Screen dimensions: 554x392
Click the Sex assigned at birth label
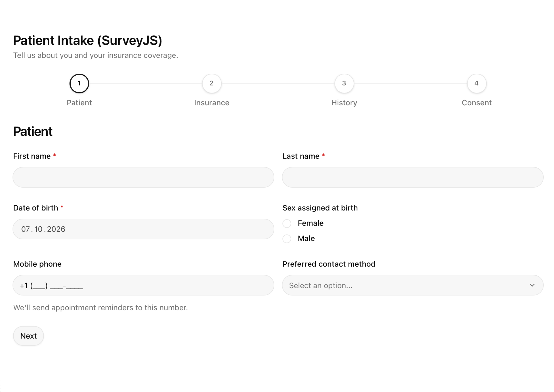[320, 208]
